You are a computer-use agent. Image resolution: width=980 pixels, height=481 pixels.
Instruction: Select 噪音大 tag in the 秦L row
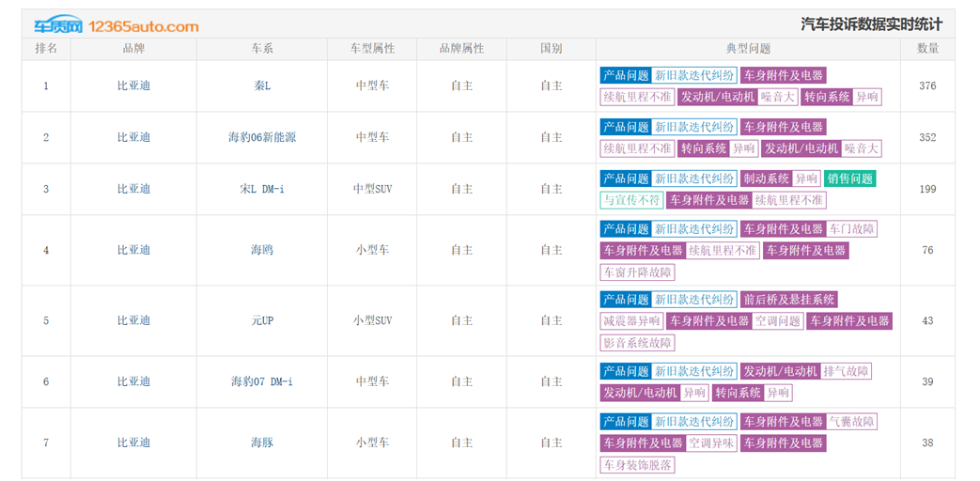(777, 98)
